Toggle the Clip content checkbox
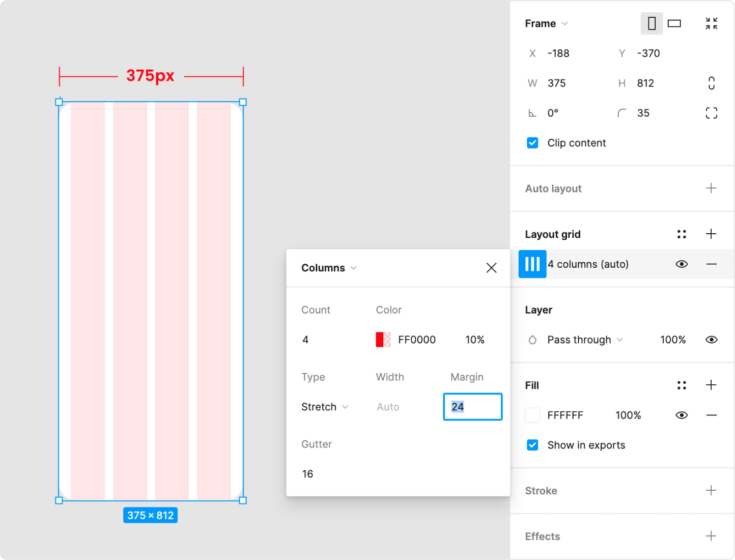735x560 pixels. pos(532,143)
